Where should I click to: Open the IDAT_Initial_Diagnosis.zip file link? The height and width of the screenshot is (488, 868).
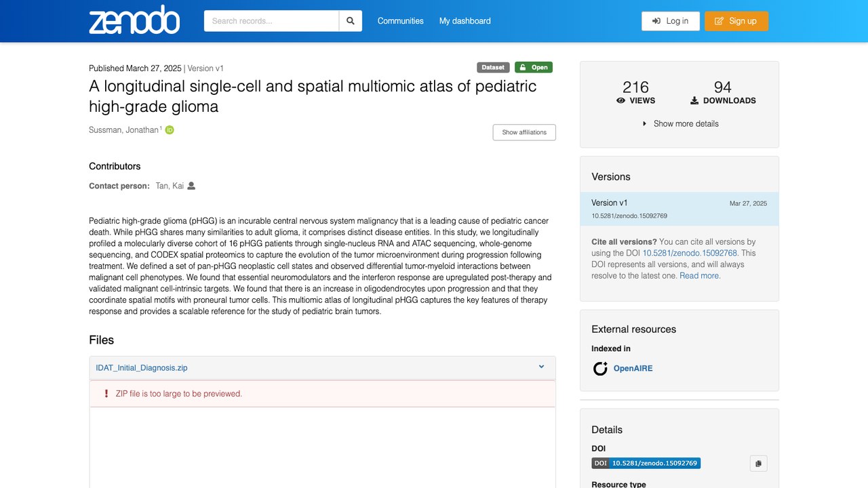click(142, 368)
